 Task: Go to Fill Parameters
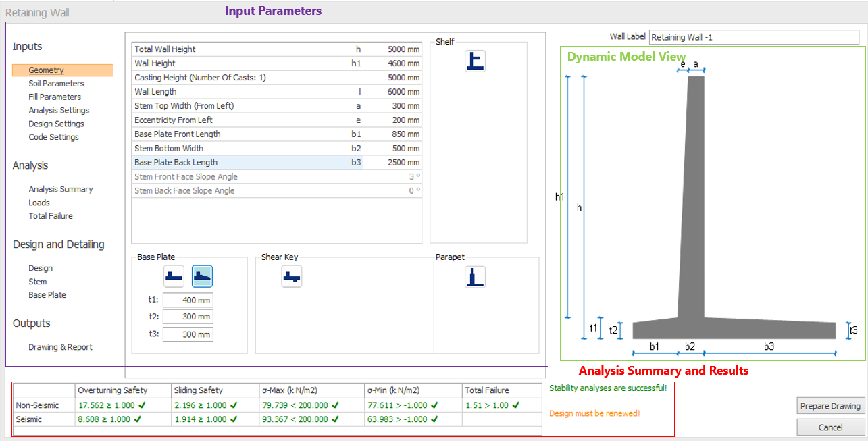click(x=55, y=97)
